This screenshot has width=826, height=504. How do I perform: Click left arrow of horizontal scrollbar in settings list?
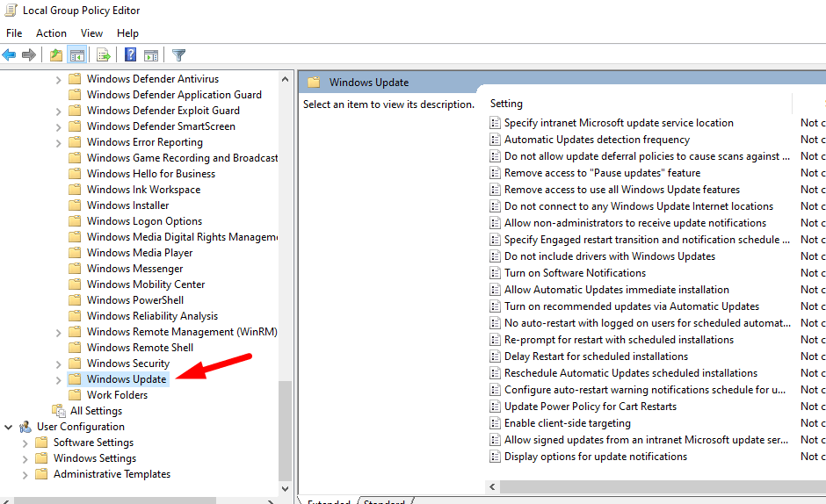[491, 486]
